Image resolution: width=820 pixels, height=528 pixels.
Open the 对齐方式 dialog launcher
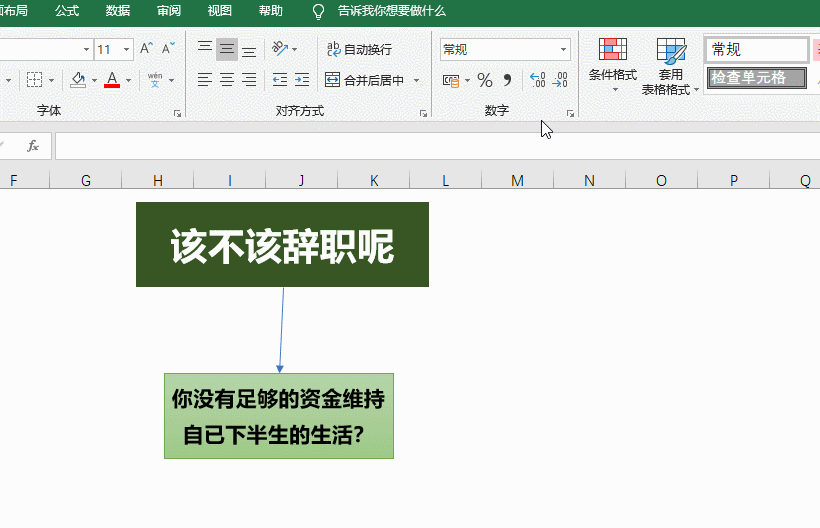point(423,113)
